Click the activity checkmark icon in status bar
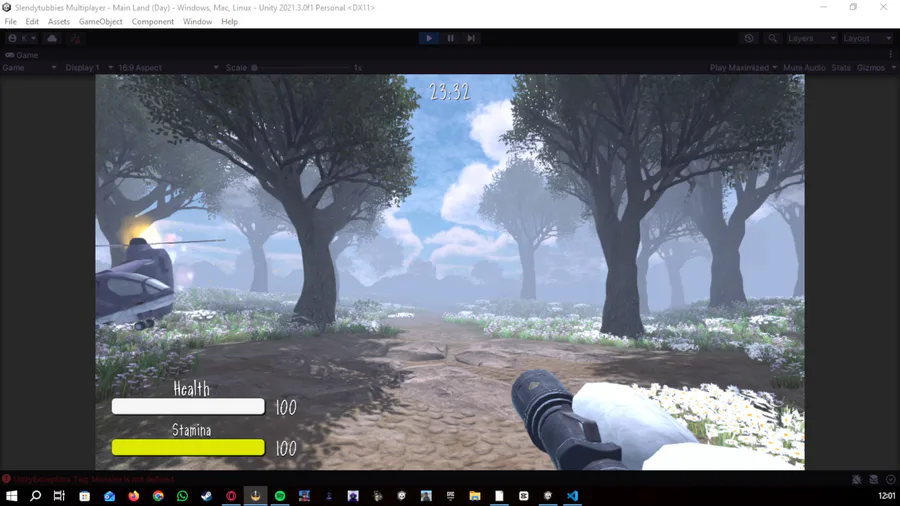Image resolution: width=900 pixels, height=506 pixels. pyautogui.click(x=890, y=480)
